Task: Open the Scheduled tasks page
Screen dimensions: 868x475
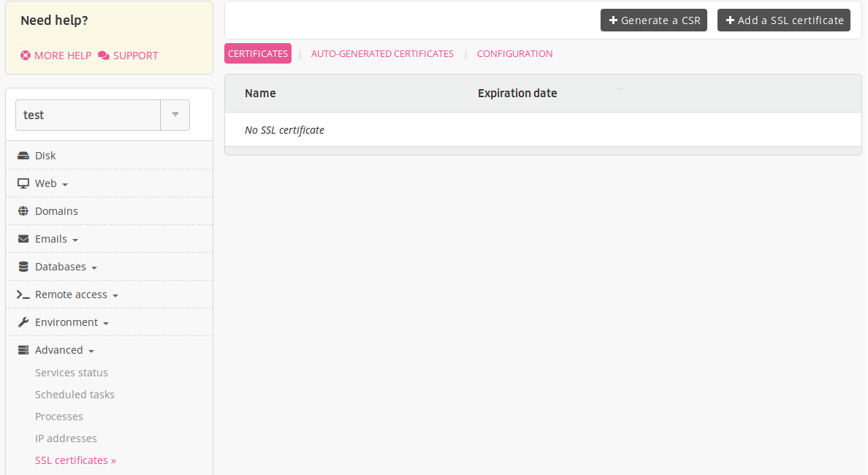Action: coord(75,394)
